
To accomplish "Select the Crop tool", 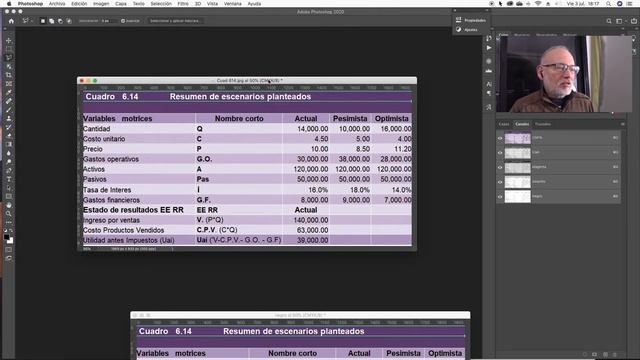I will tap(9, 75).
